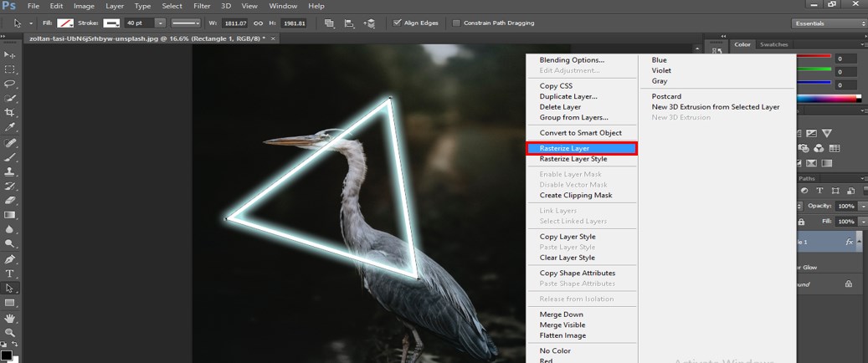Click the Fill color swatch
Viewport: 868px width, 363px height.
pos(65,23)
